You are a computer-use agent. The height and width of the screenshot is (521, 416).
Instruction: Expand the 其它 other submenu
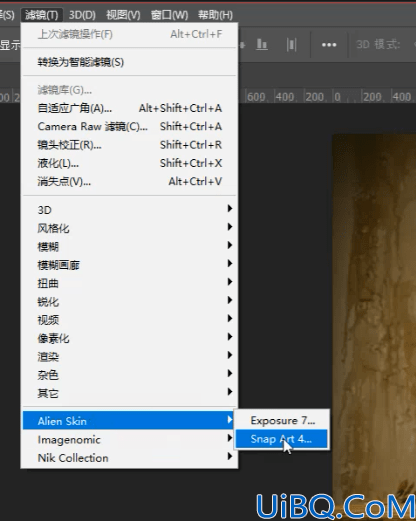[x=129, y=393]
